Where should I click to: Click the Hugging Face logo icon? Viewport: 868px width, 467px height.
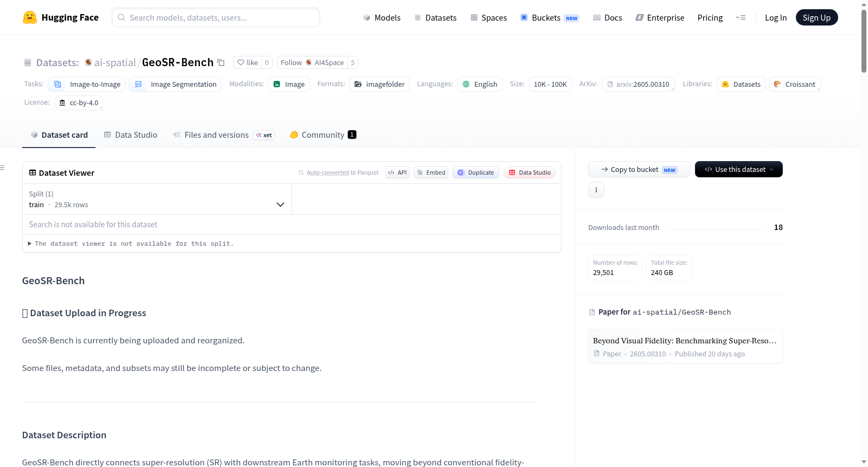coord(30,17)
